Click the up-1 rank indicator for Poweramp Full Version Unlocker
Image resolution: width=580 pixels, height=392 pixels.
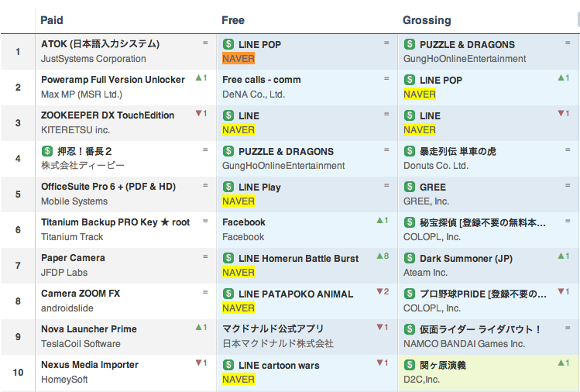[201, 77]
